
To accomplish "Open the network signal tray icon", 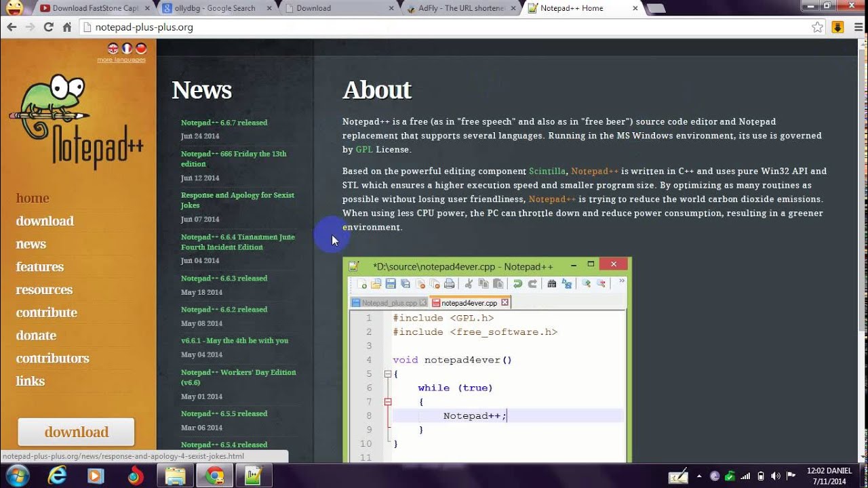I will (x=746, y=476).
